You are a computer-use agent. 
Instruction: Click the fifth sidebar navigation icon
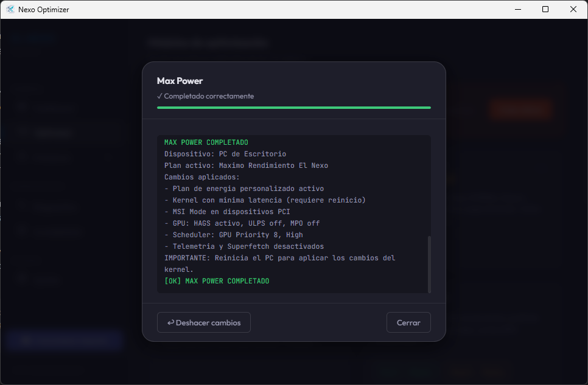23,231
